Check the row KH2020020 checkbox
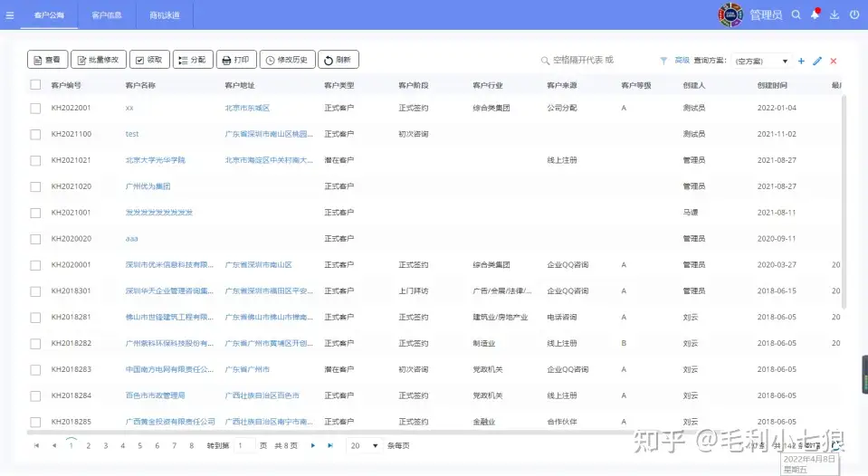 tap(35, 239)
